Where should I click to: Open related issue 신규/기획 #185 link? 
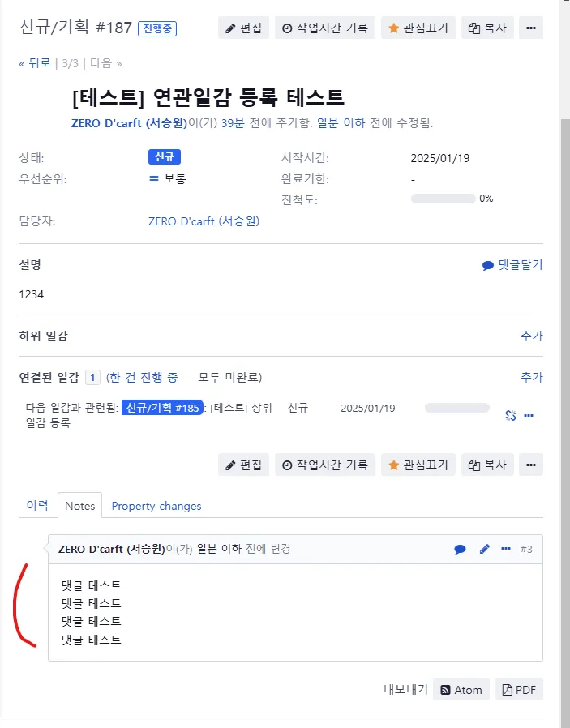click(161, 408)
